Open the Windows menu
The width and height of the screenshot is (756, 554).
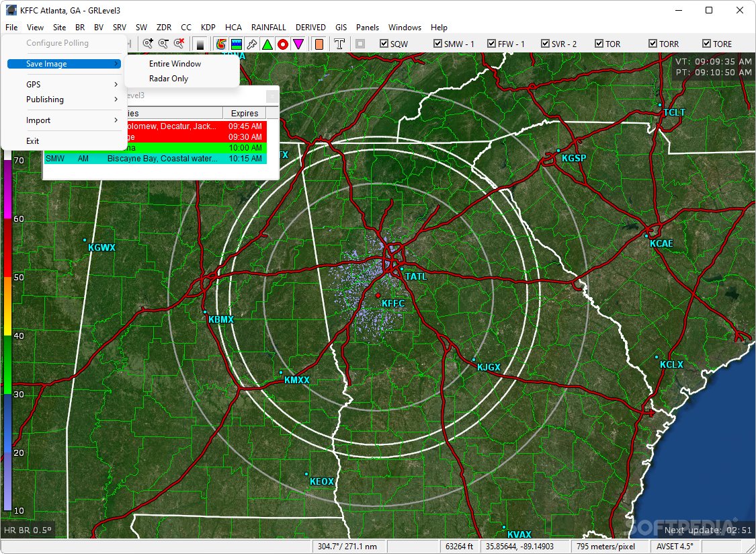click(405, 28)
